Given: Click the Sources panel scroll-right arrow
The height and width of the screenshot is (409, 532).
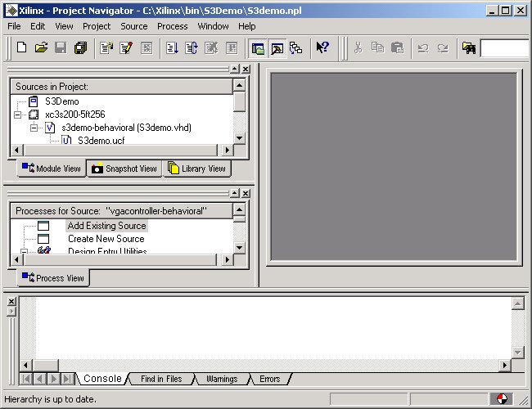Looking at the screenshot, I should click(227, 150).
